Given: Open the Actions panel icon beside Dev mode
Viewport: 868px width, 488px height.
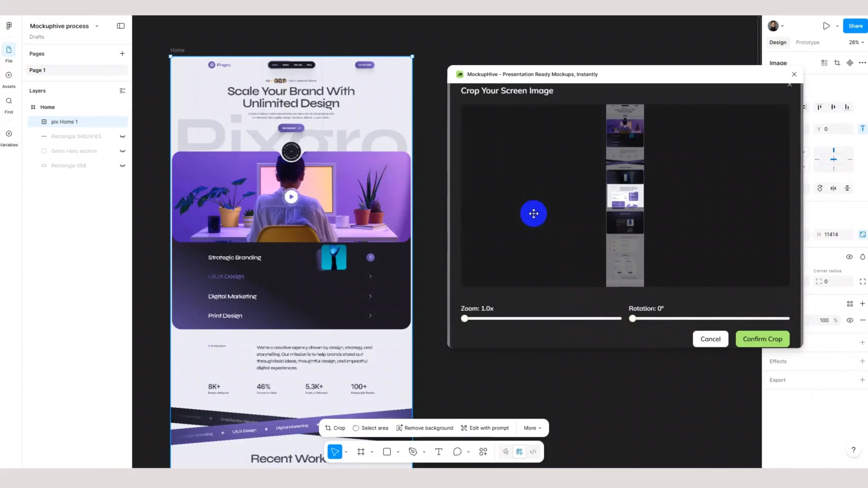Looking at the screenshot, I should click(483, 452).
